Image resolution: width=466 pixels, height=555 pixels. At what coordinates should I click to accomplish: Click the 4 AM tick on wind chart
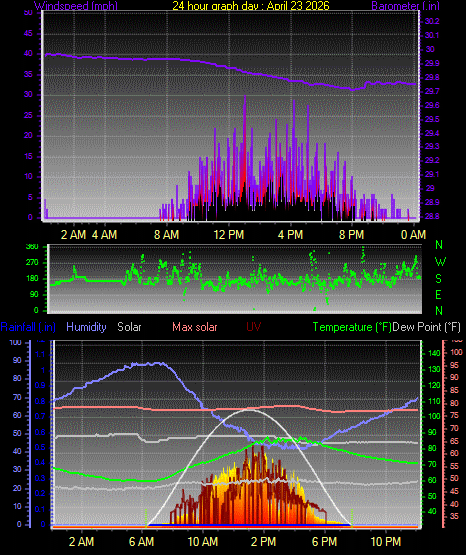click(104, 234)
